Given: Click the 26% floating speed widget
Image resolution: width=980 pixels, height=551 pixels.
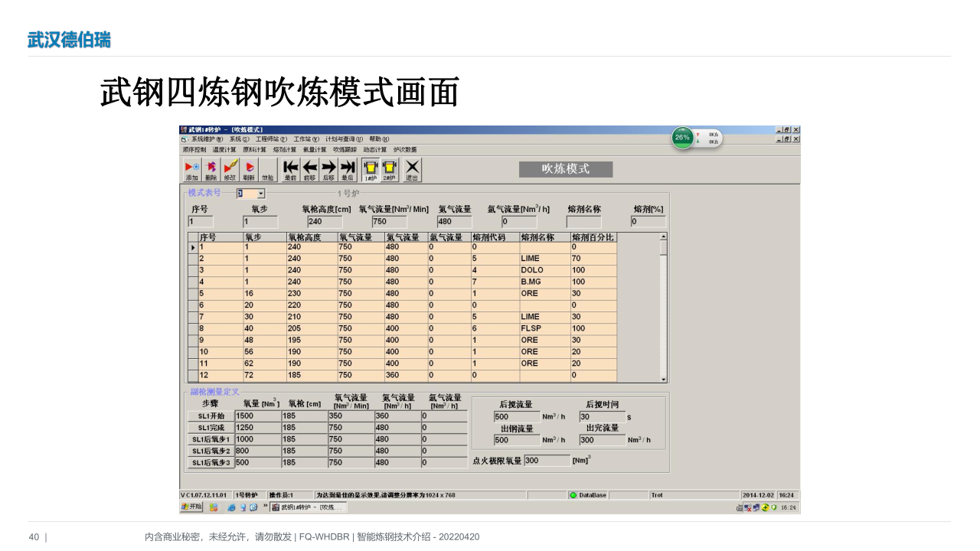Looking at the screenshot, I should (696, 138).
